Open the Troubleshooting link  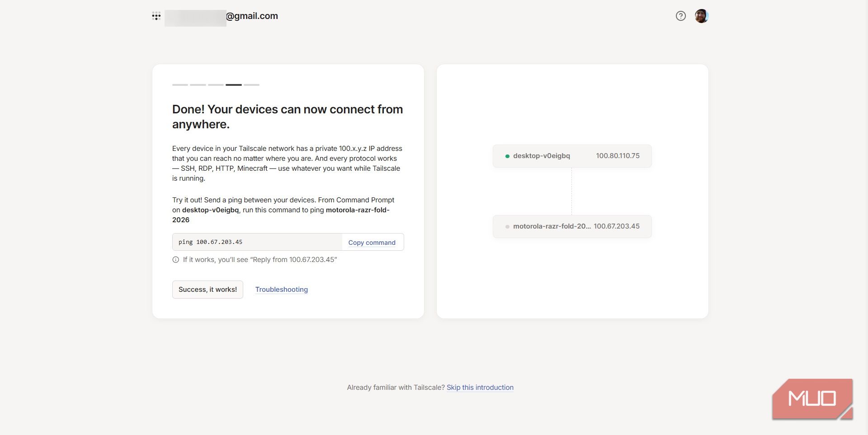(282, 290)
